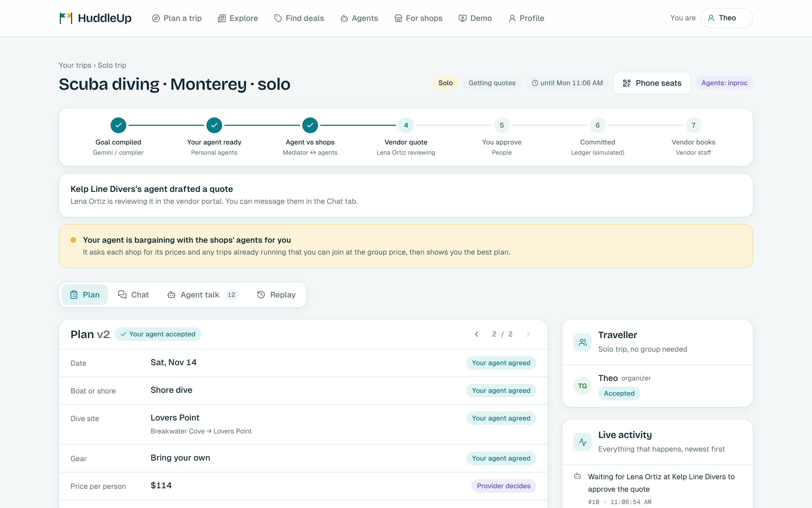
Task: Go to Profile
Action: click(x=526, y=18)
